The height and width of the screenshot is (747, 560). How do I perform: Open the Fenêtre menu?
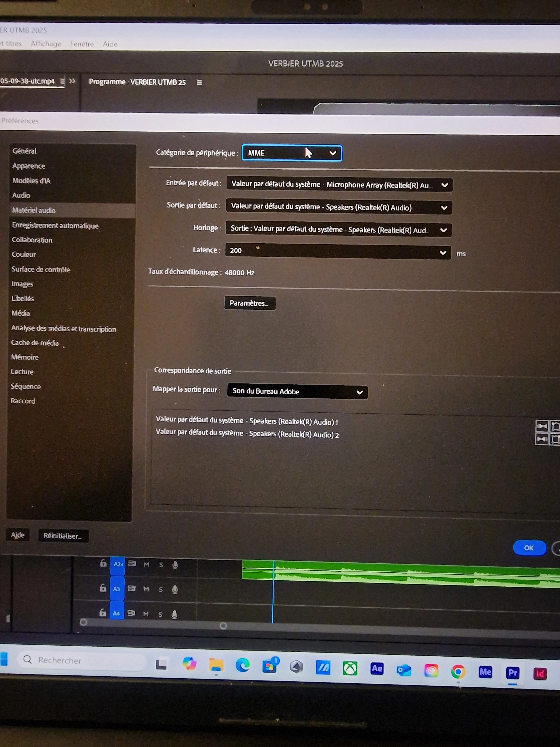(82, 44)
